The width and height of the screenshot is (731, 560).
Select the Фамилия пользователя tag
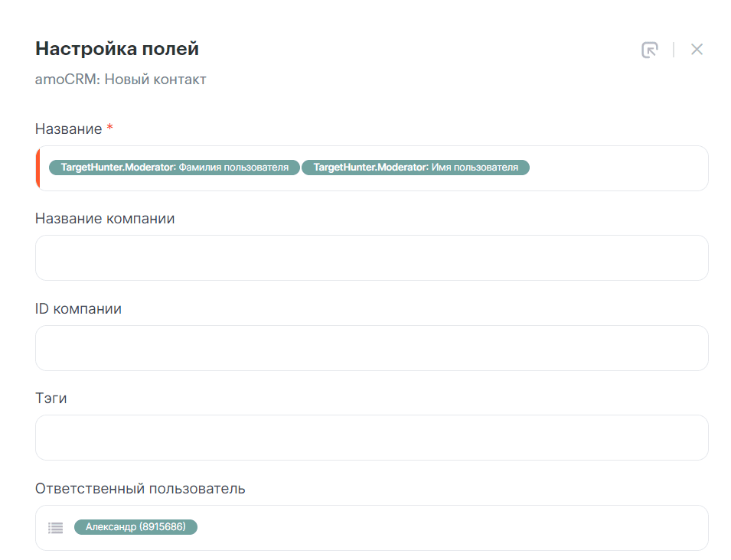click(x=174, y=168)
